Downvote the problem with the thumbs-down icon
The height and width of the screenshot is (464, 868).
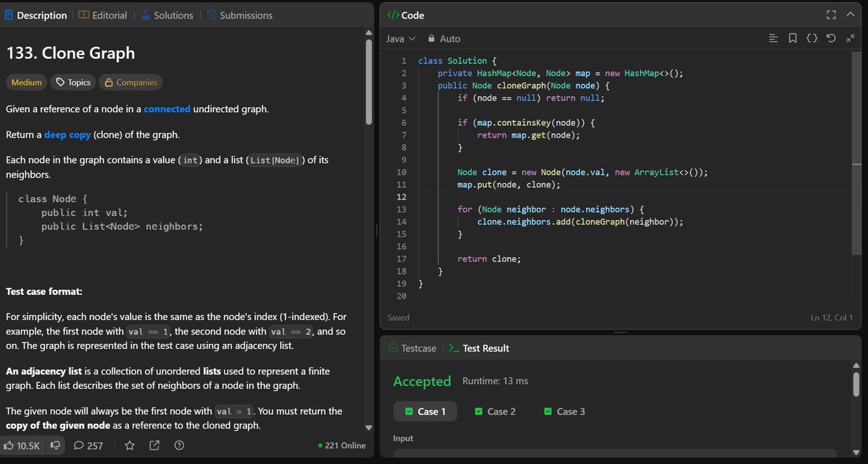(54, 446)
